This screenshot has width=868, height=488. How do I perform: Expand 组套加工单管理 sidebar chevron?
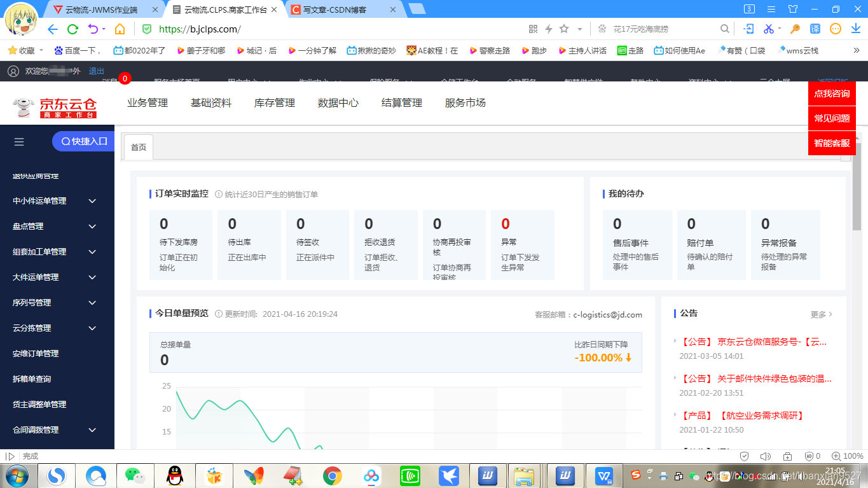pyautogui.click(x=92, y=252)
